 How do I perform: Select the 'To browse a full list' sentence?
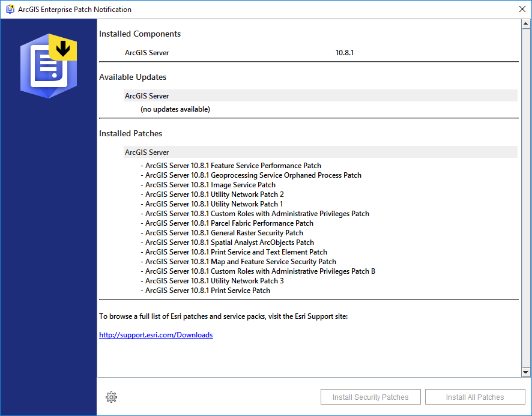tap(223, 316)
